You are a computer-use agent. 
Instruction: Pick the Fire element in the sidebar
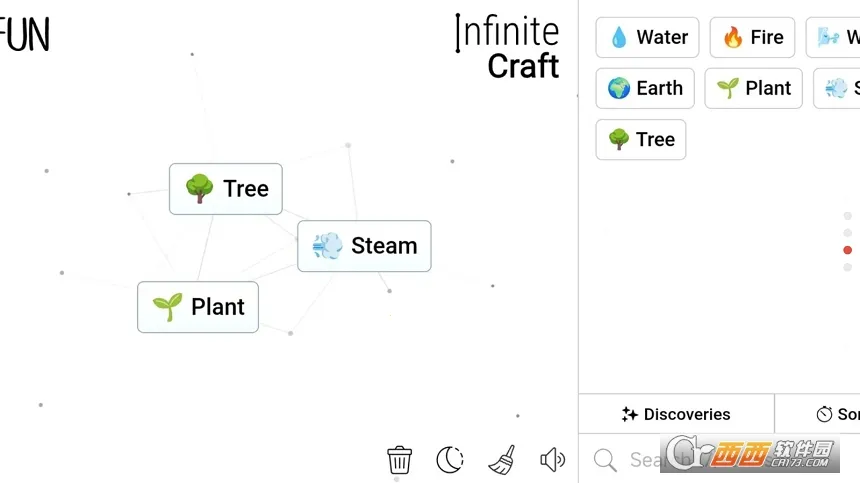[x=752, y=38]
